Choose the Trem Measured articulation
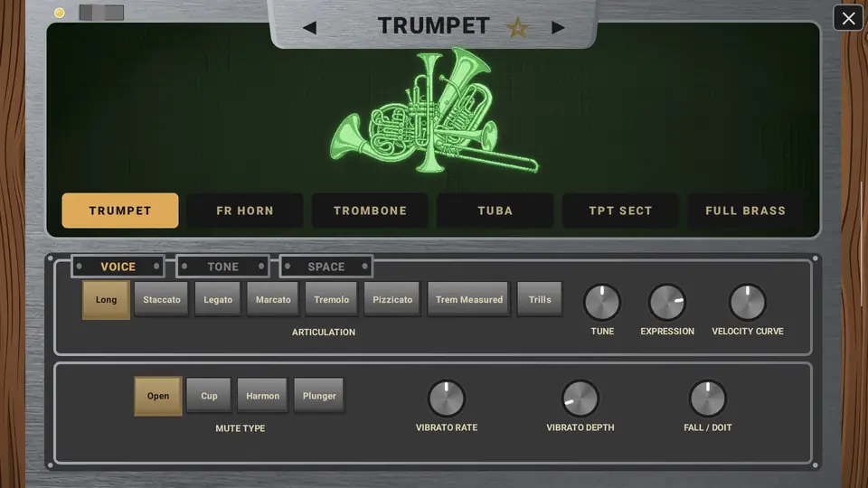 click(x=469, y=299)
